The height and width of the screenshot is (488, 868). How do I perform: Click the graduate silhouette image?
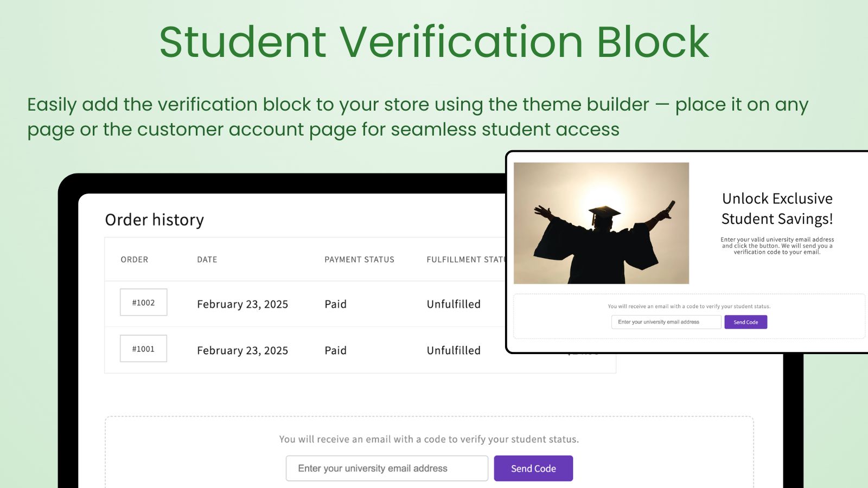click(601, 223)
